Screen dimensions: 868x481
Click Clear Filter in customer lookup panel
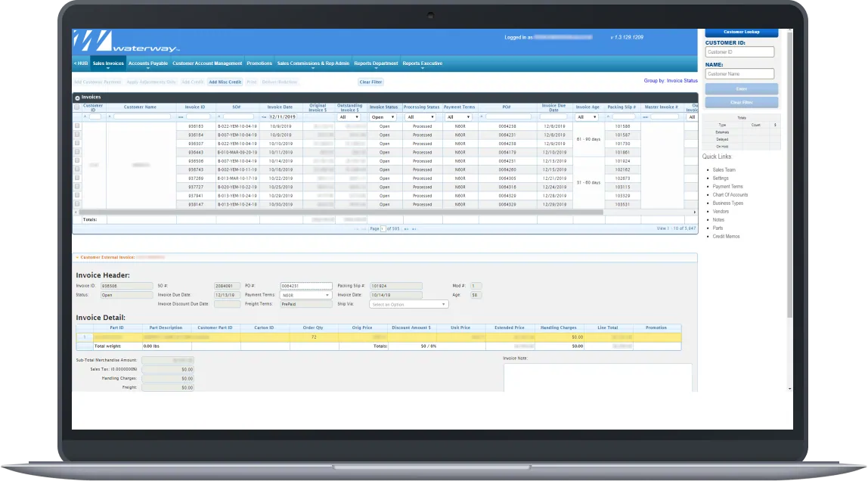point(741,102)
